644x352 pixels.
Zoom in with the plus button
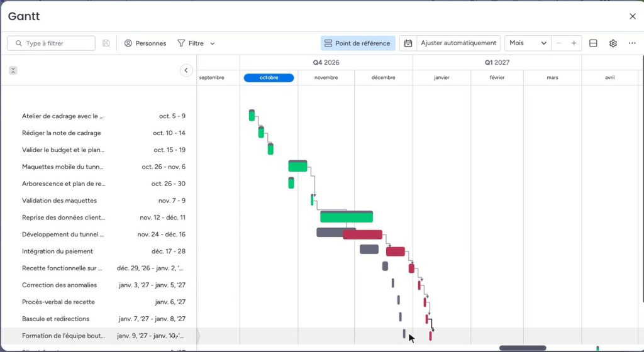tap(574, 43)
